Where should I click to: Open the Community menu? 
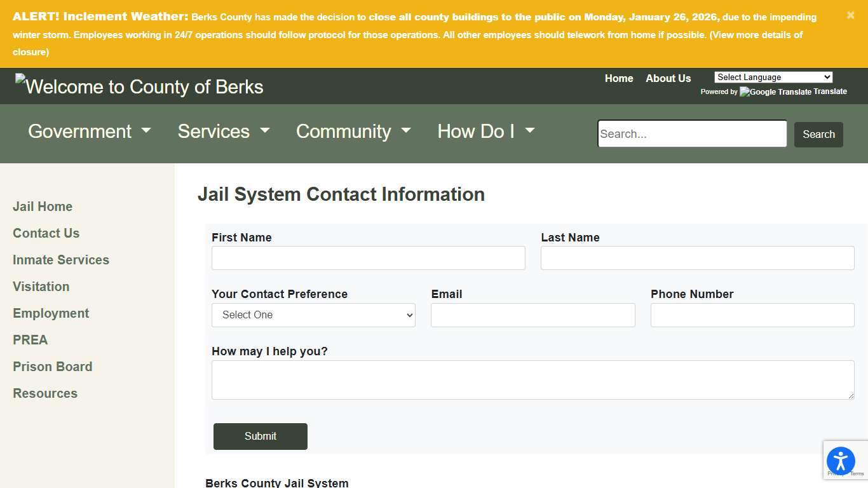[353, 132]
